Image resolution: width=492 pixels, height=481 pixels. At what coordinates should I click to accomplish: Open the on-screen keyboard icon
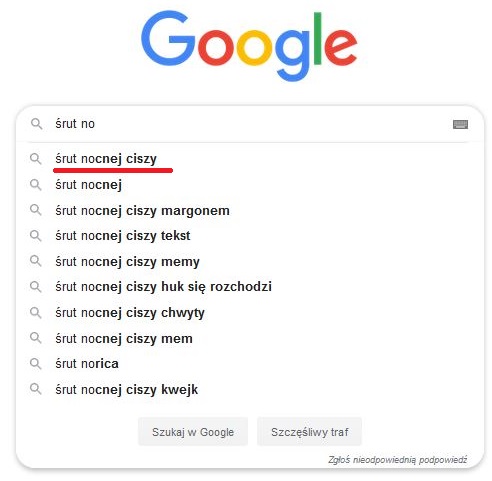[460, 124]
